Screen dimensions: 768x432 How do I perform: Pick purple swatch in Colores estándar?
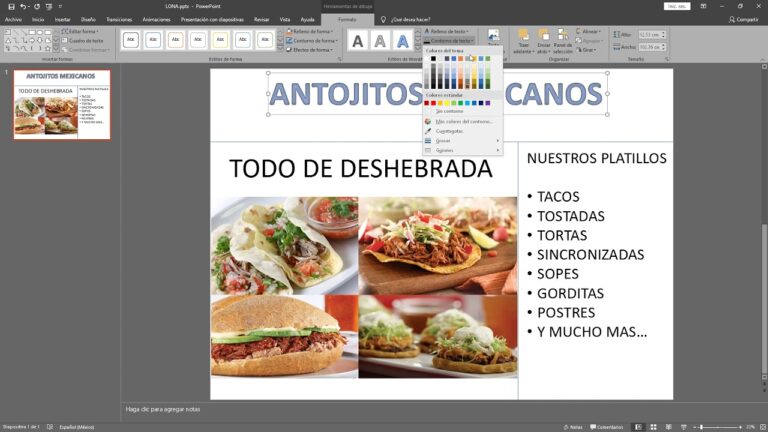click(487, 103)
